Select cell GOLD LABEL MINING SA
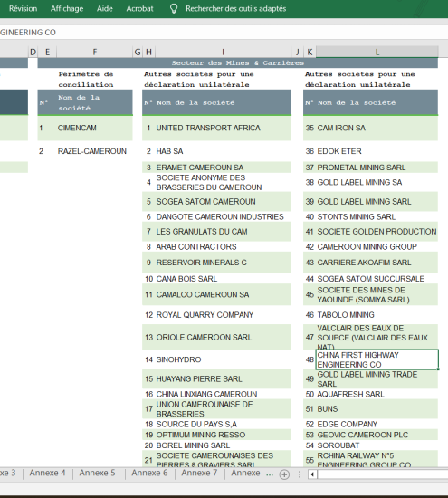The image size is (448, 498). (x=377, y=182)
